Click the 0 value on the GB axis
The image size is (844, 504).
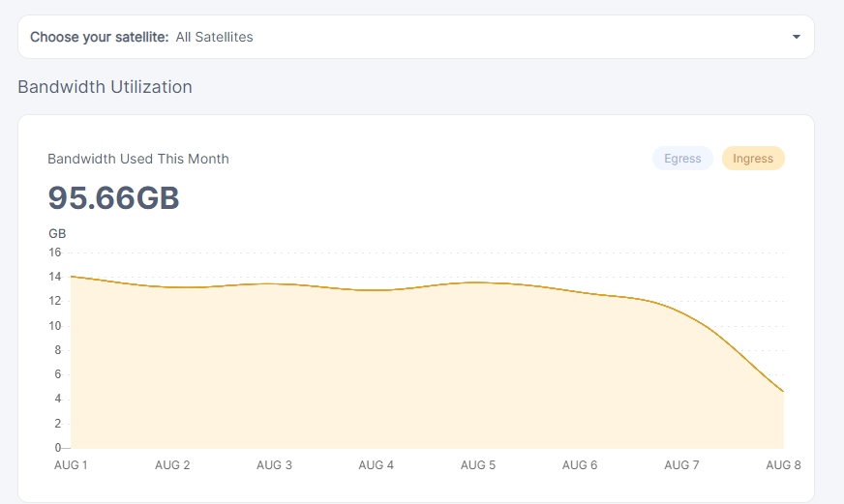(x=58, y=448)
